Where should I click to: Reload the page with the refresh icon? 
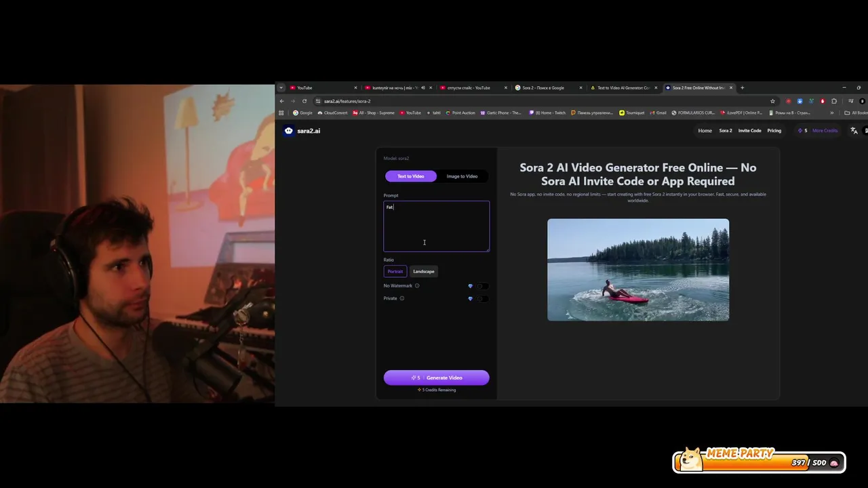pyautogui.click(x=304, y=101)
